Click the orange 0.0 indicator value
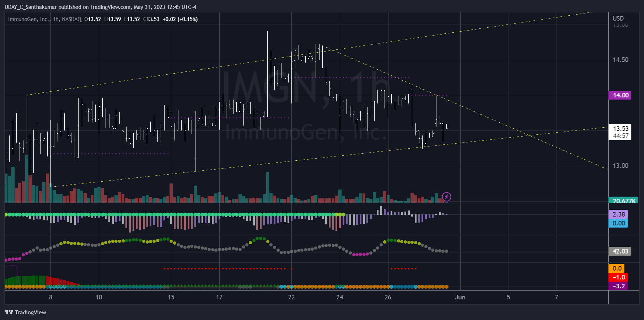Viewport: 644px width, 320px height. point(617,268)
